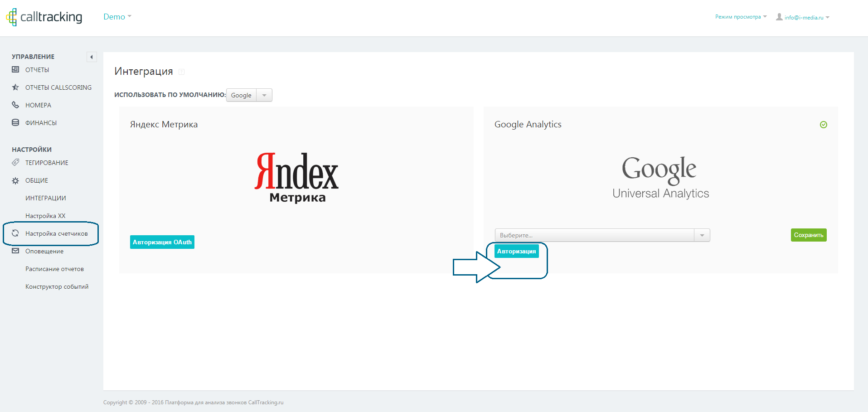Open the Оповещение settings

(44, 251)
